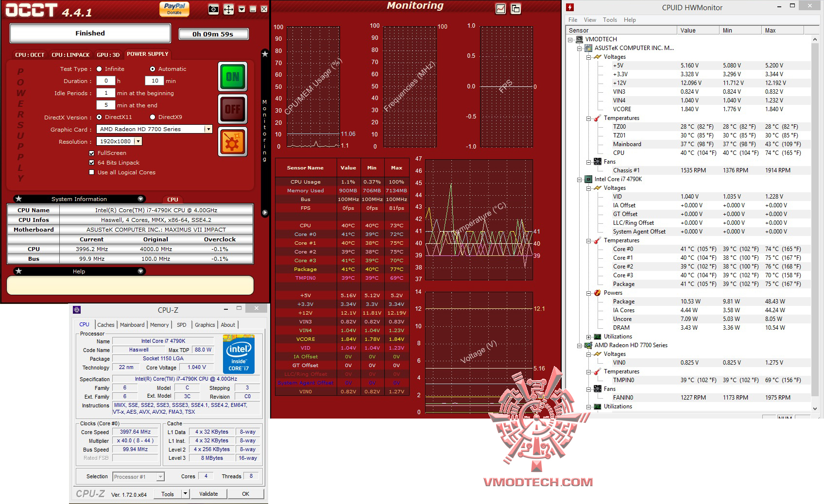Open the Mainboard tab in CPU-Z

[x=132, y=325]
